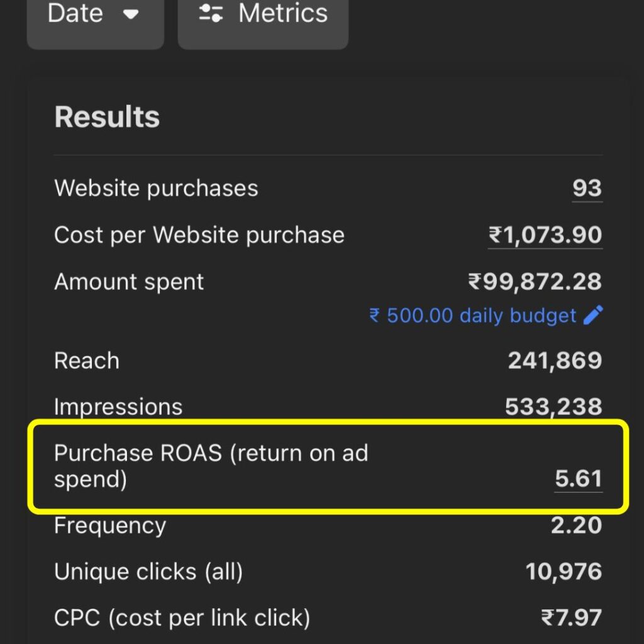The image size is (644, 644).
Task: Select the Results heading
Action: pyautogui.click(x=107, y=117)
